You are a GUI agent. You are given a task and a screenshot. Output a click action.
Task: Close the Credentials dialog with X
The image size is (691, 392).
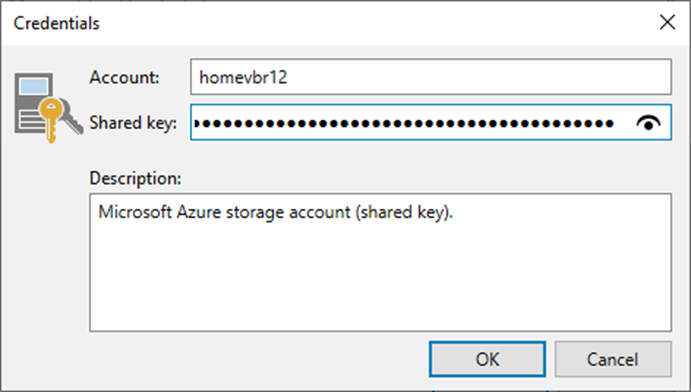pos(667,22)
